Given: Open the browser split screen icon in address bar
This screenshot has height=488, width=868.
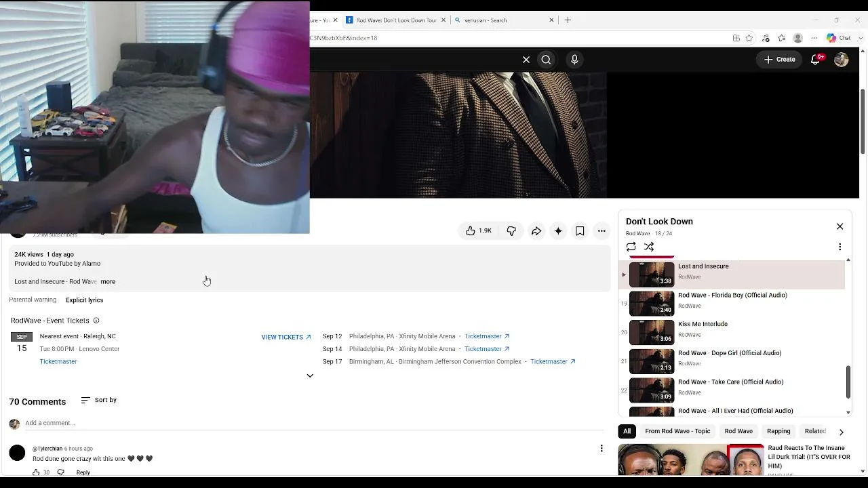Looking at the screenshot, I should (x=736, y=38).
